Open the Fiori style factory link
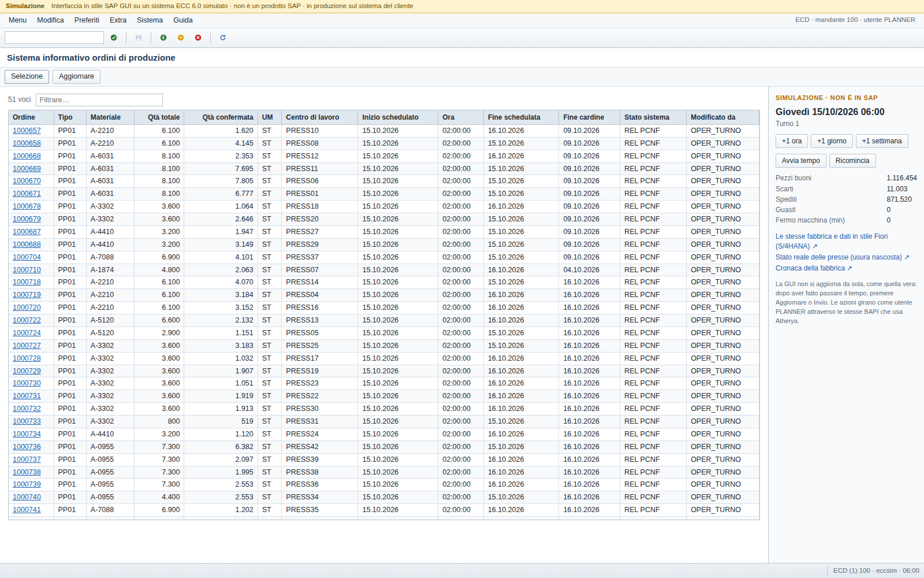 pyautogui.click(x=832, y=241)
